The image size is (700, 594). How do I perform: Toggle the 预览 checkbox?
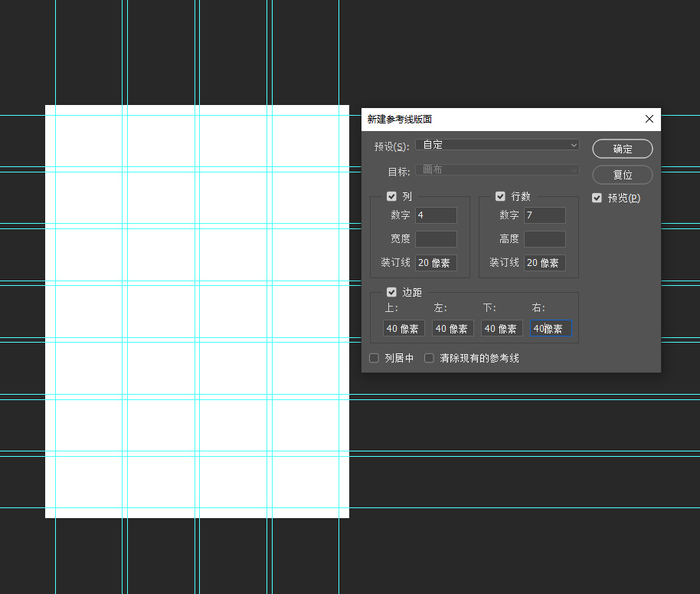(x=597, y=199)
